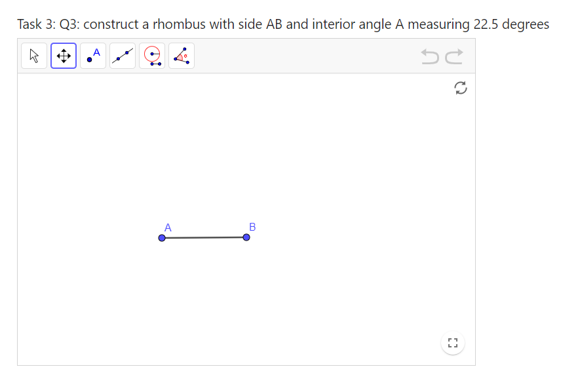Click the label A above its point

(168, 227)
